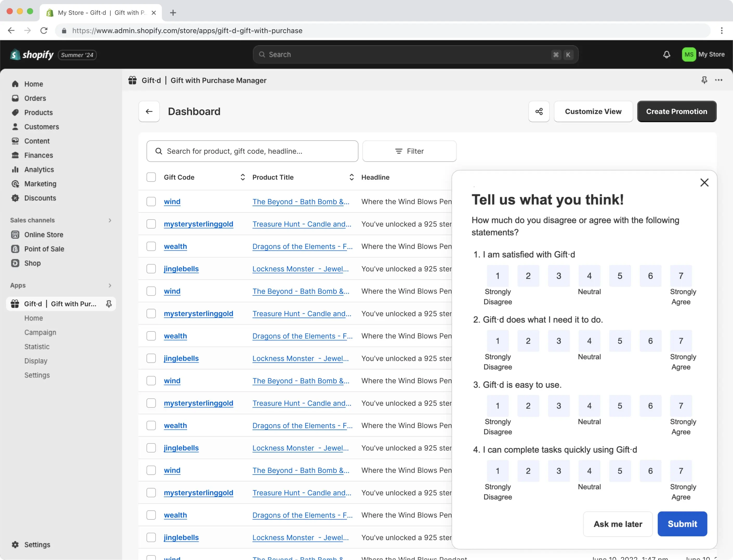Click the Create Promotion button
This screenshot has width=733, height=560.
[676, 111]
